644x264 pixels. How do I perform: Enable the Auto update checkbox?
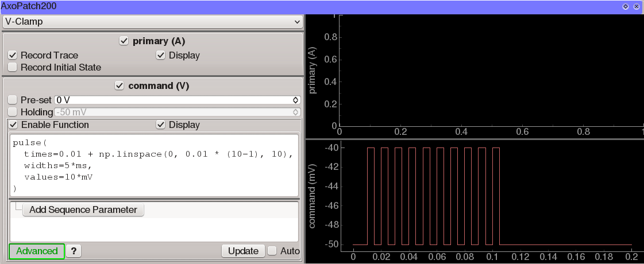(x=272, y=250)
